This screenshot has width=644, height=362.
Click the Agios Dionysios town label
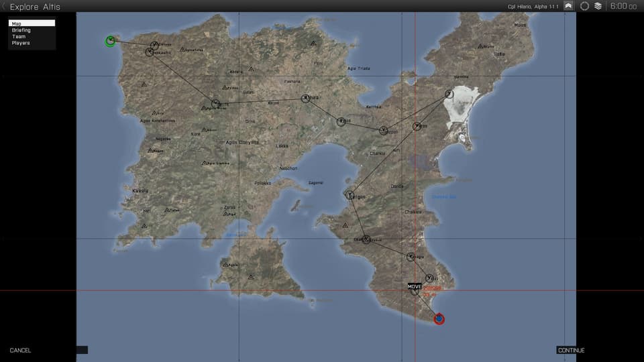(242, 142)
